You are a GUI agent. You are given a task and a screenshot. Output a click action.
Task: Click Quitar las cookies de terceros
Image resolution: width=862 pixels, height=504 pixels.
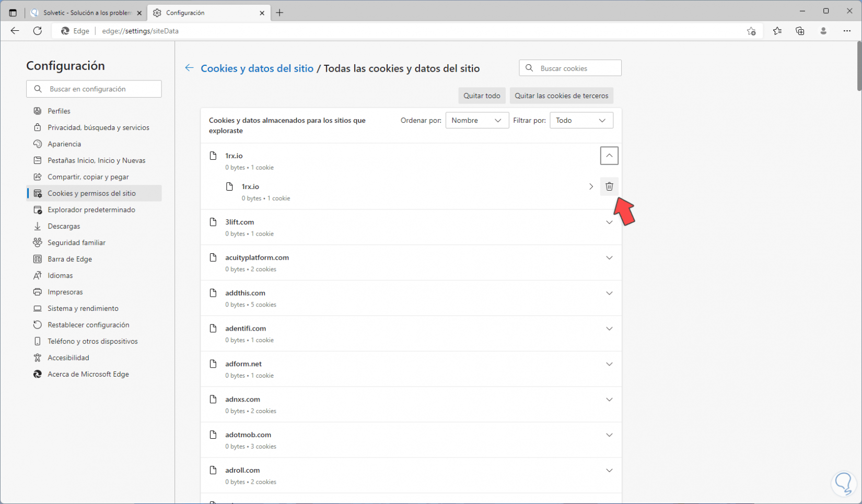[x=561, y=96]
